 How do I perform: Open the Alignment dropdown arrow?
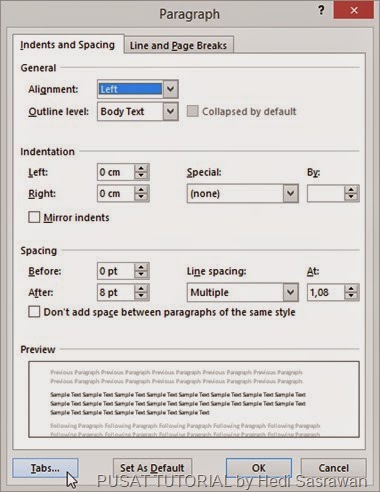point(170,89)
